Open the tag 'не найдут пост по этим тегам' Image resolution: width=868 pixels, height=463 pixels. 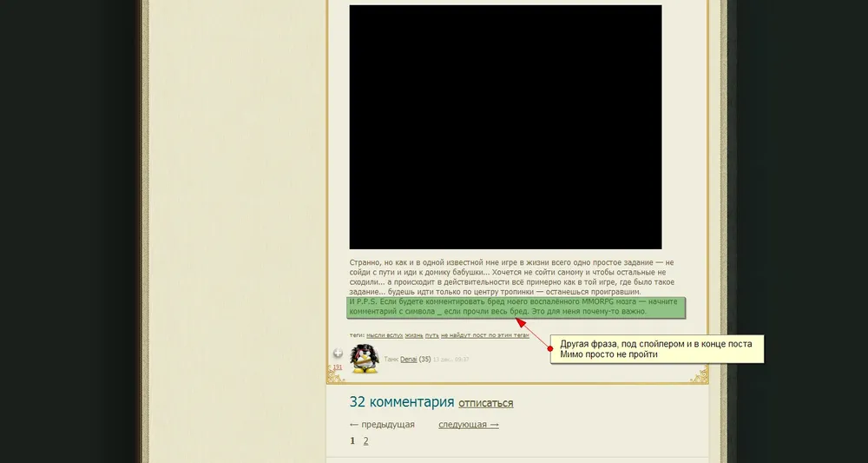[x=485, y=335]
